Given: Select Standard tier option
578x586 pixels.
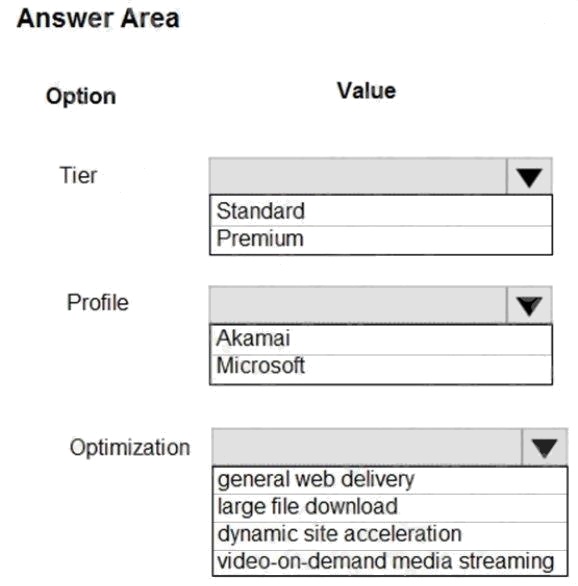Looking at the screenshot, I should 381,211.
